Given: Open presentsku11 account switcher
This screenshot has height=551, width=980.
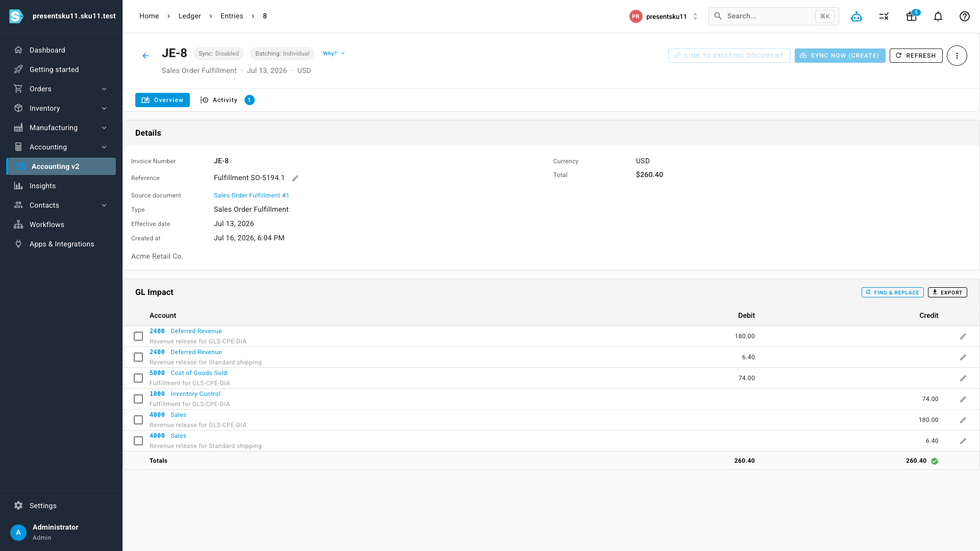Looking at the screenshot, I should tap(664, 16).
